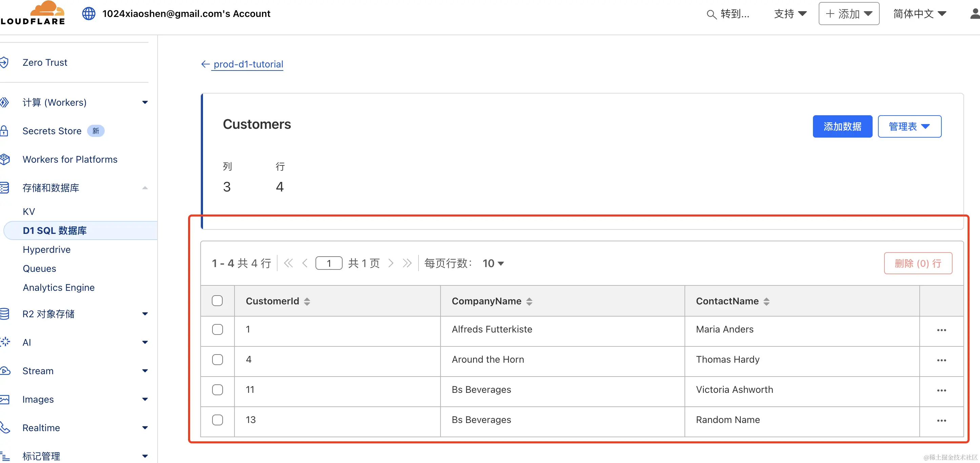Switch to D1 SQL 数据库
Image resolution: width=980 pixels, height=463 pixels.
[55, 230]
